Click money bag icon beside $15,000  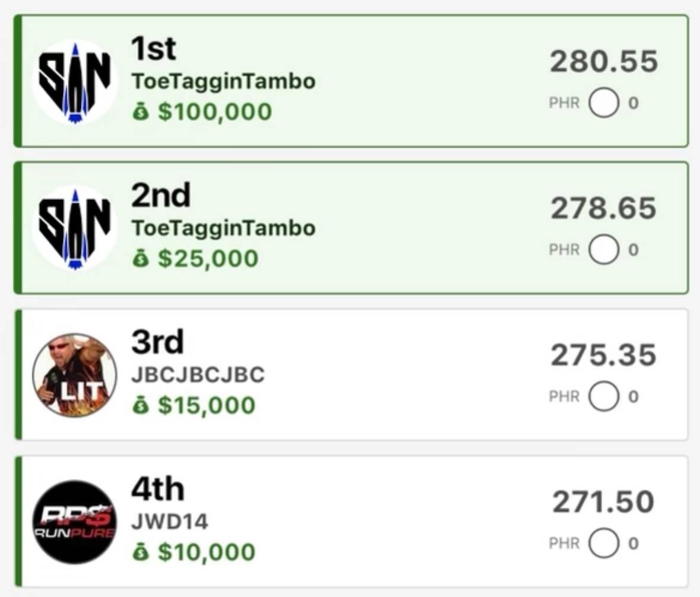[x=141, y=406]
